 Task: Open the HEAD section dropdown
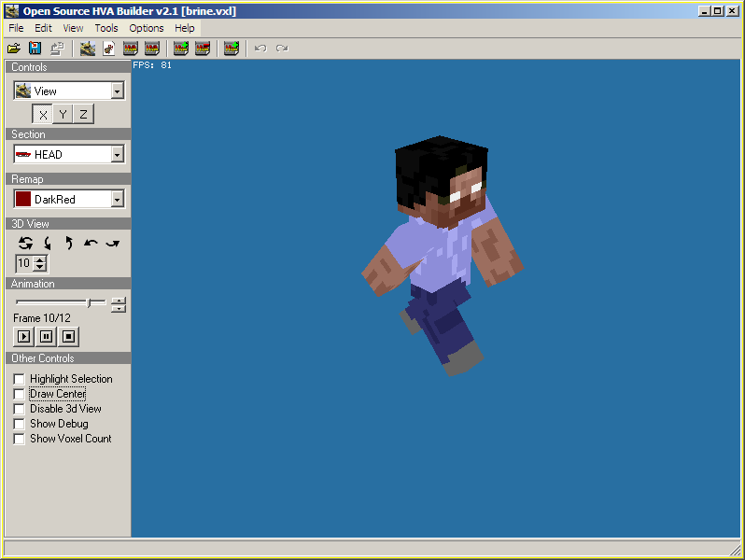click(117, 154)
